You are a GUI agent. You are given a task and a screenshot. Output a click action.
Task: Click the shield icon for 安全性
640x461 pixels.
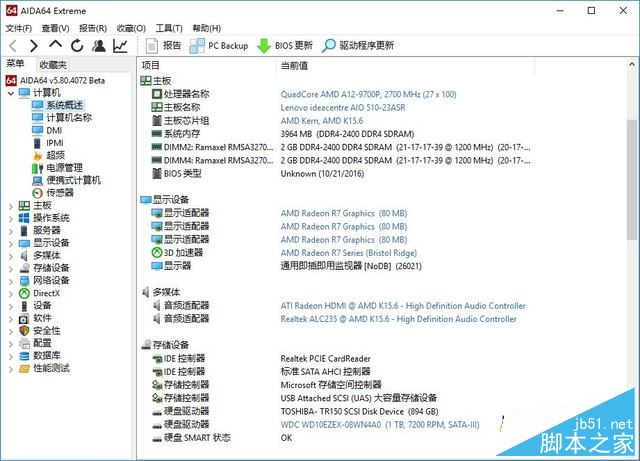point(24,331)
